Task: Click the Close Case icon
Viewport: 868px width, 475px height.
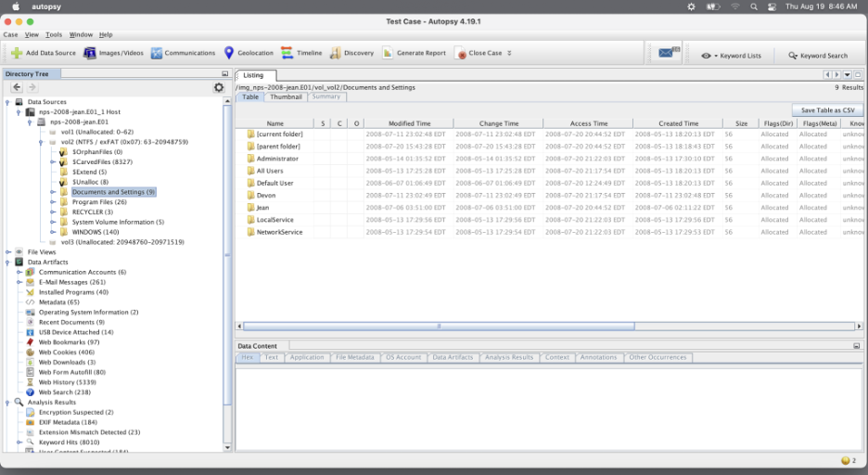Action: (x=461, y=53)
